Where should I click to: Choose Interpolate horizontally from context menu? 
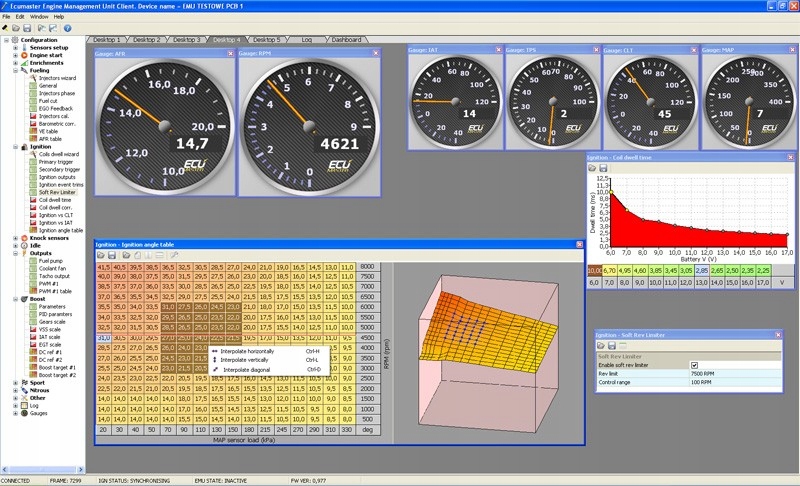[x=245, y=351]
